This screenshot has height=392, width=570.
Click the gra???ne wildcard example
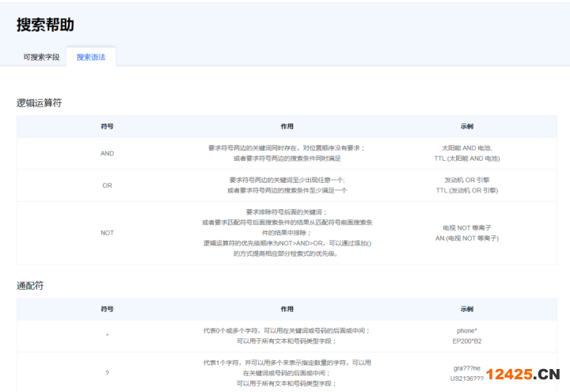466,368
